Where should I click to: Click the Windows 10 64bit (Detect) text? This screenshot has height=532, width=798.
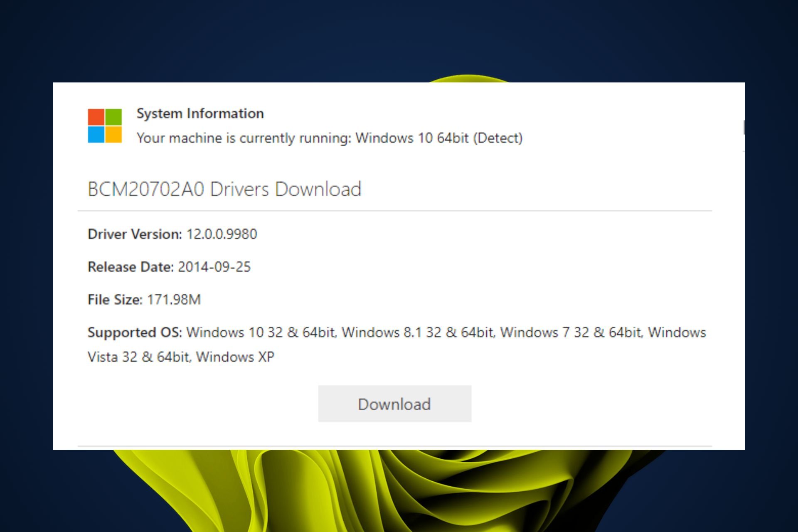tap(439, 138)
